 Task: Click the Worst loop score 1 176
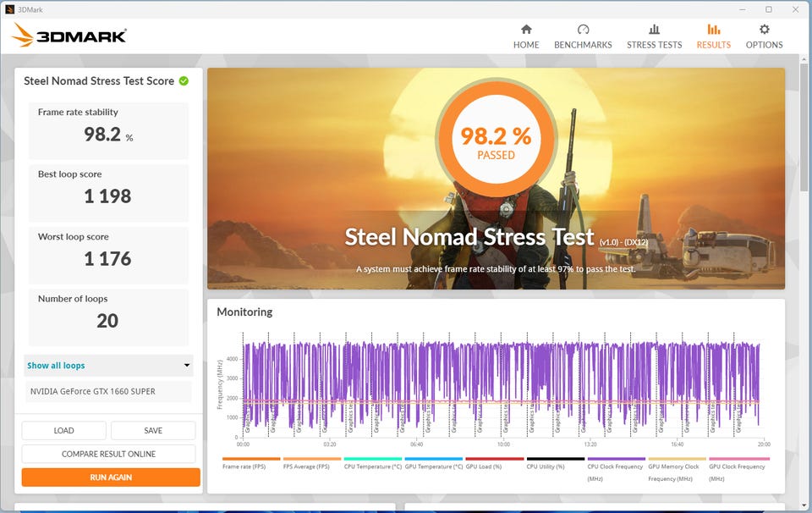tap(107, 258)
